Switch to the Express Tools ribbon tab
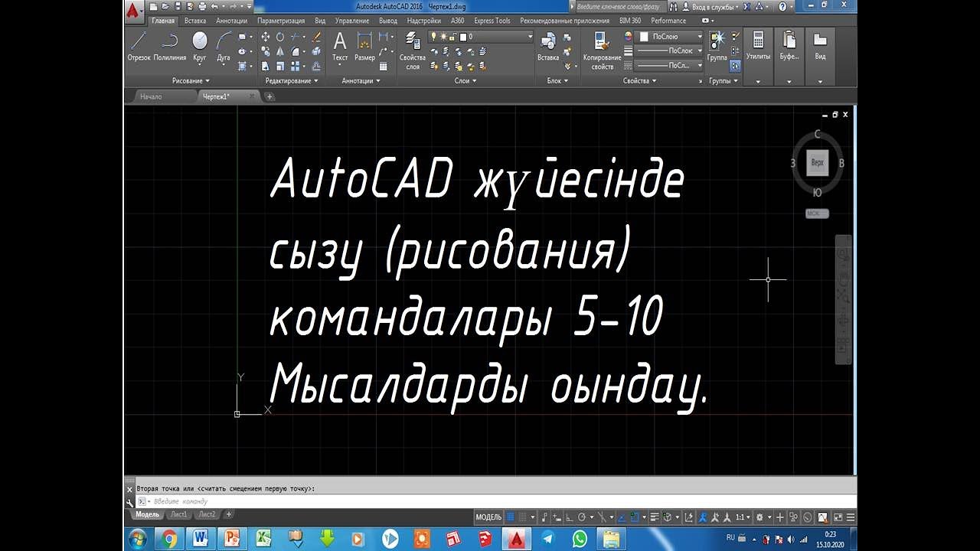This screenshot has height=551, width=980. (492, 21)
